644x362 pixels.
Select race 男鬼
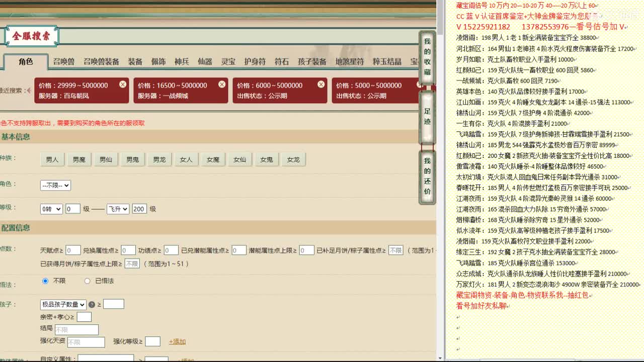133,159
